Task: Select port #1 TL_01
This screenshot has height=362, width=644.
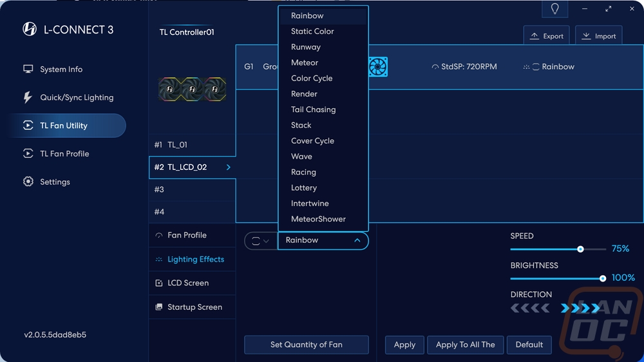Action: [192, 145]
